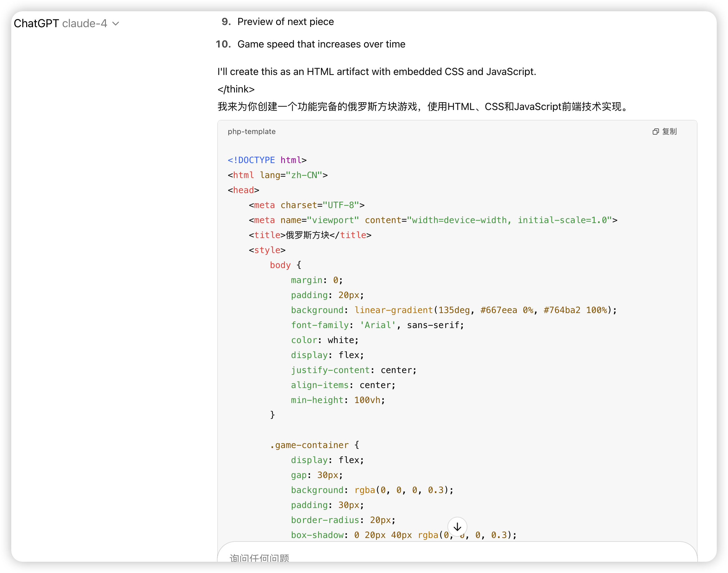Click the 俄罗斯方块 title tag line

[310, 235]
